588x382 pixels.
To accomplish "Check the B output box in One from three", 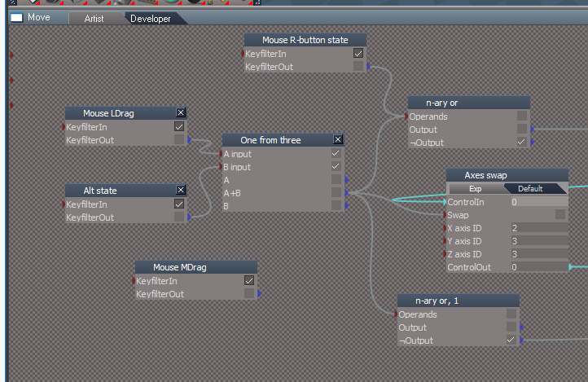I will coord(336,206).
